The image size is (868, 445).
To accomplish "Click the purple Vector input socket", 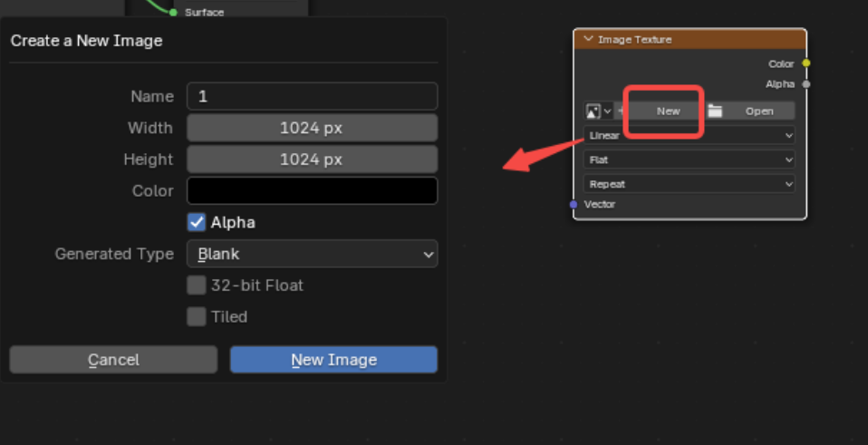I will (x=574, y=205).
